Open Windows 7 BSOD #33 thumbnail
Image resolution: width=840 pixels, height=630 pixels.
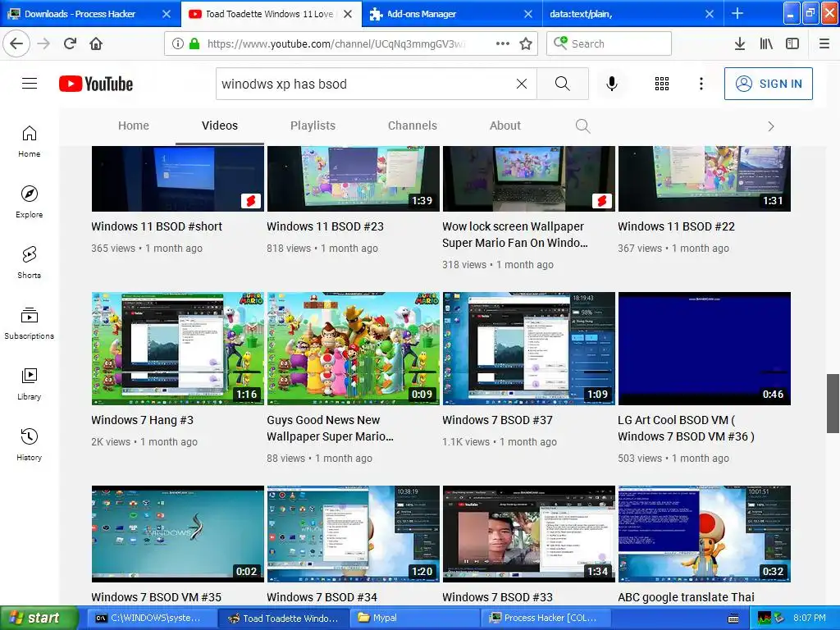coord(529,533)
